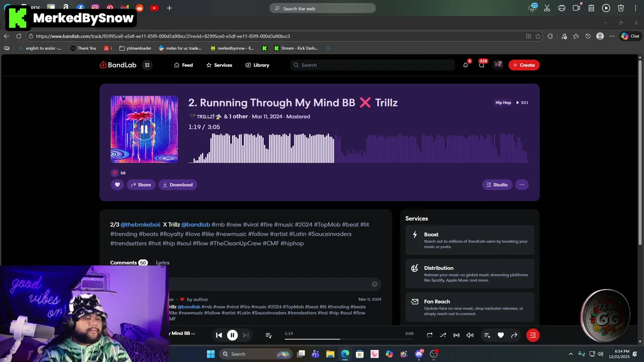Open the track in Studio

point(497,185)
